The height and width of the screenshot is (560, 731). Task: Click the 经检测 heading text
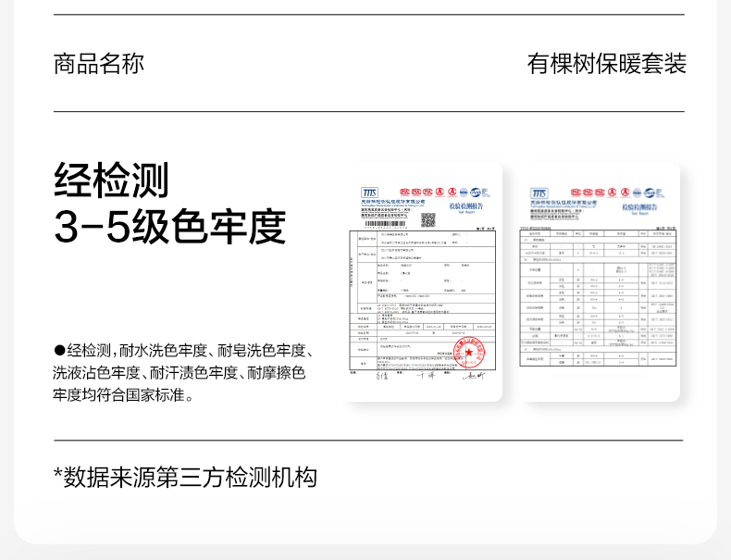[111, 180]
